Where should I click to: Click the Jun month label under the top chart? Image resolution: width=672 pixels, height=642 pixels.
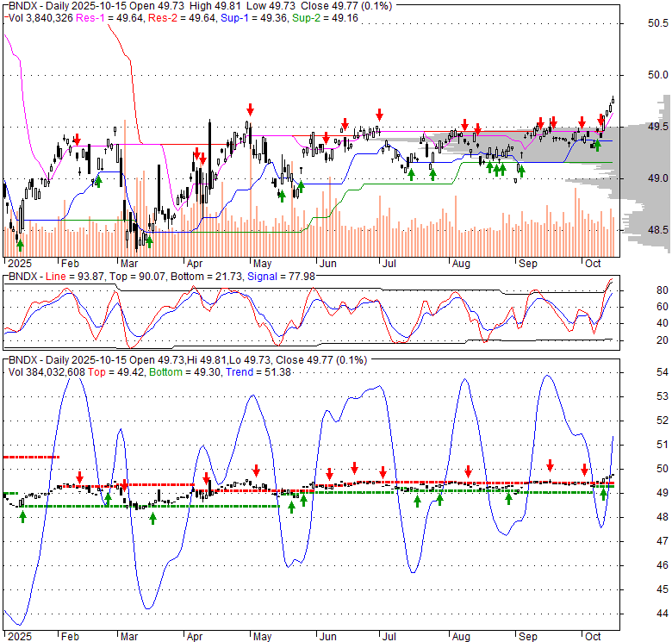[327, 264]
